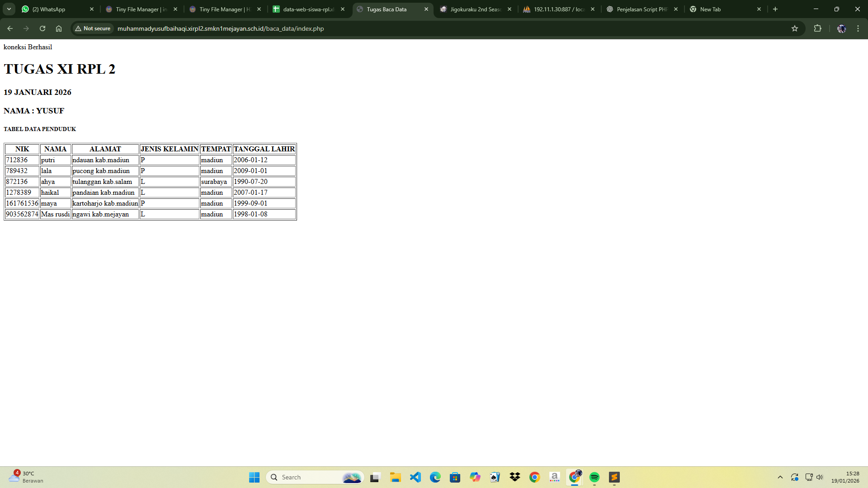Viewport: 868px width, 488px height.
Task: Launch Spotify from taskbar
Action: pyautogui.click(x=594, y=477)
